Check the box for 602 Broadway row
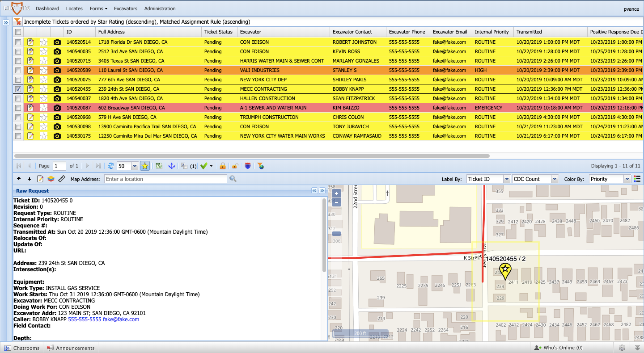Screen dimensions: 644x353 [x=18, y=108]
